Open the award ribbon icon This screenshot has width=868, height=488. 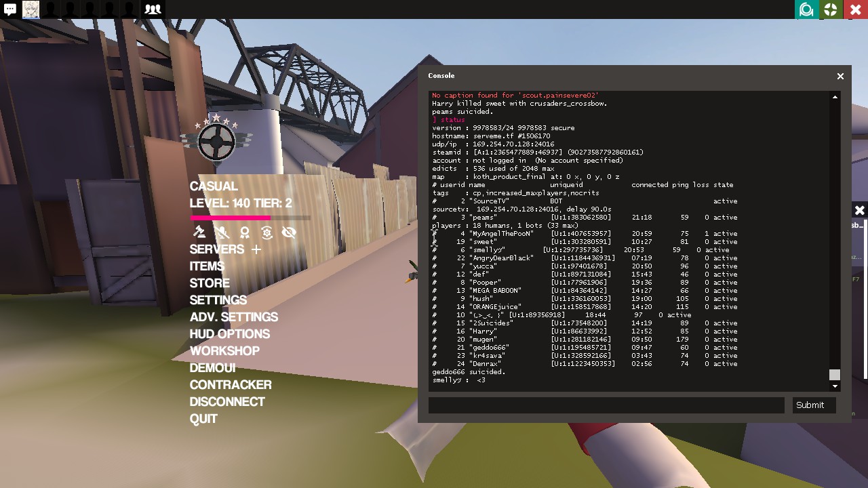(244, 232)
